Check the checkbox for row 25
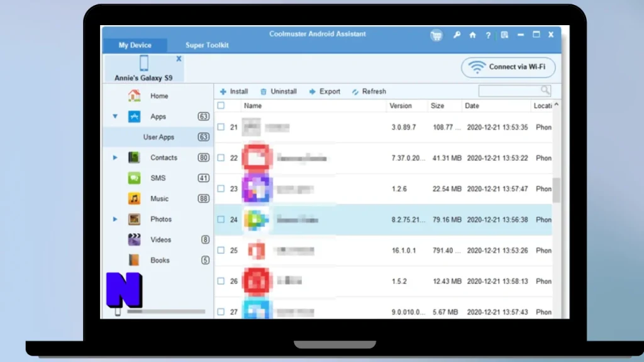The image size is (644, 362). click(x=221, y=250)
